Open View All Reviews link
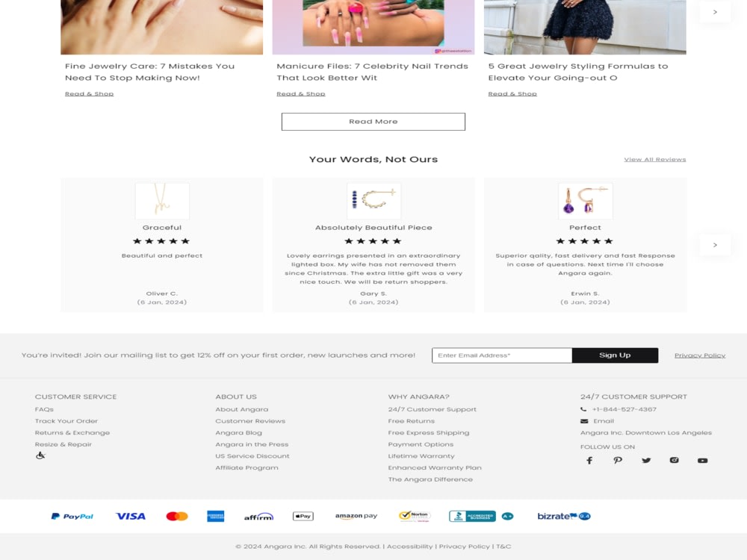Viewport: 747px width, 560px height. pos(655,160)
